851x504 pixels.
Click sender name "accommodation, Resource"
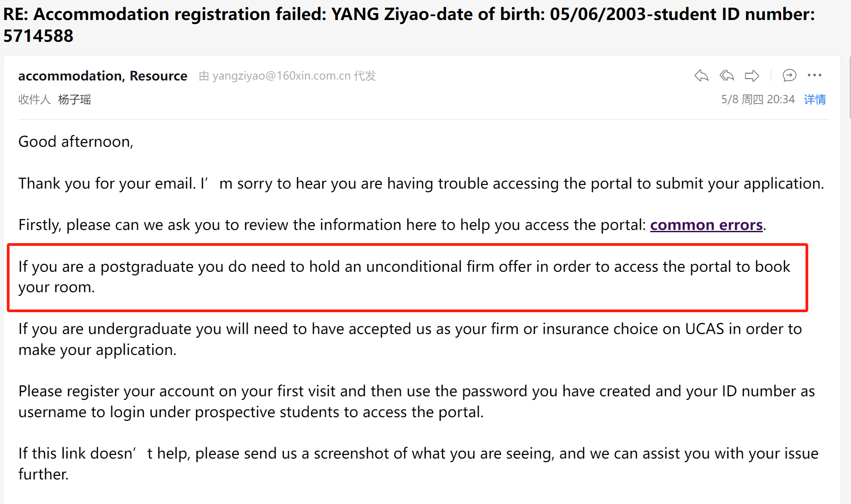point(103,76)
